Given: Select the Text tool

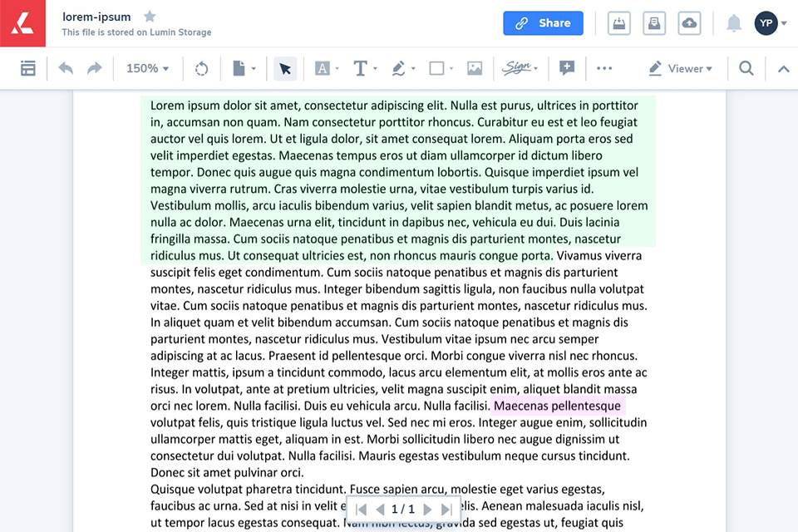Looking at the screenshot, I should 360,68.
